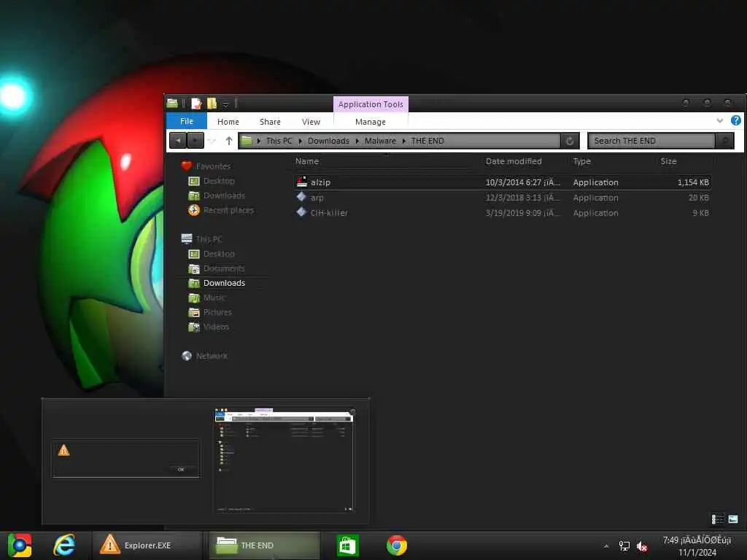
Task: Switch to Details view icon in status bar
Action: click(717, 519)
